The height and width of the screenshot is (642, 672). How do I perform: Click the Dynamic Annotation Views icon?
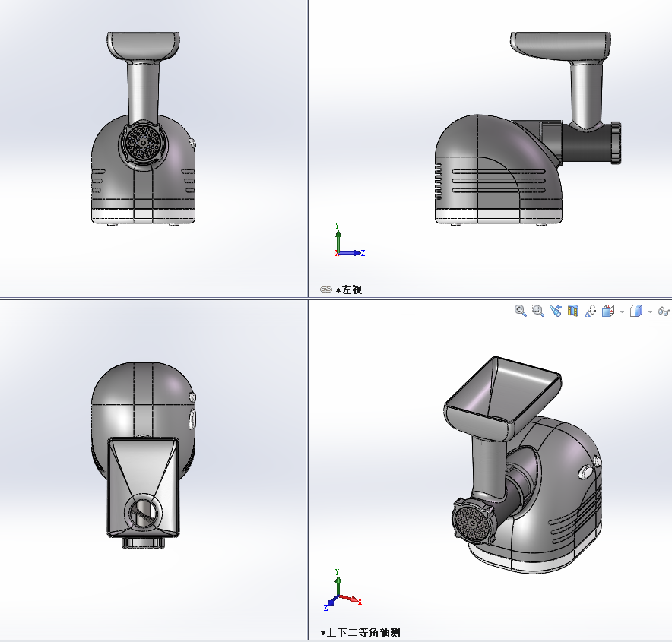pyautogui.click(x=591, y=311)
